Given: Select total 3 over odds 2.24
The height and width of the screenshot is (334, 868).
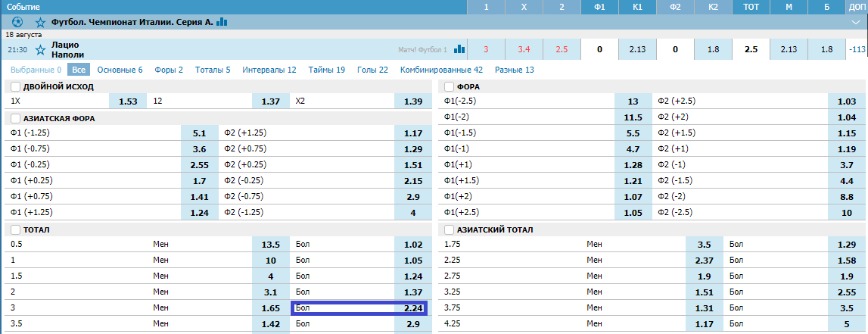Looking at the screenshot, I should 413,308.
